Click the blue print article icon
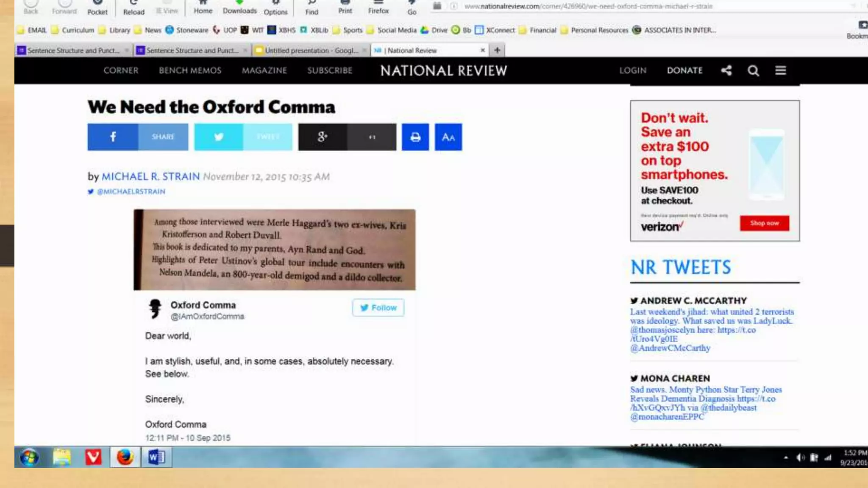 pyautogui.click(x=415, y=137)
